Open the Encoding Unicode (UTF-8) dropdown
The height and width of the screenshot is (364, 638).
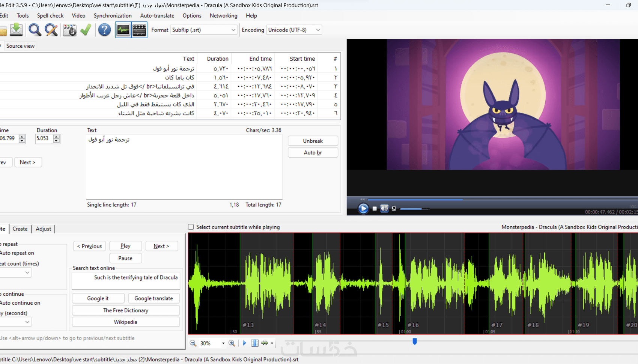pyautogui.click(x=294, y=30)
